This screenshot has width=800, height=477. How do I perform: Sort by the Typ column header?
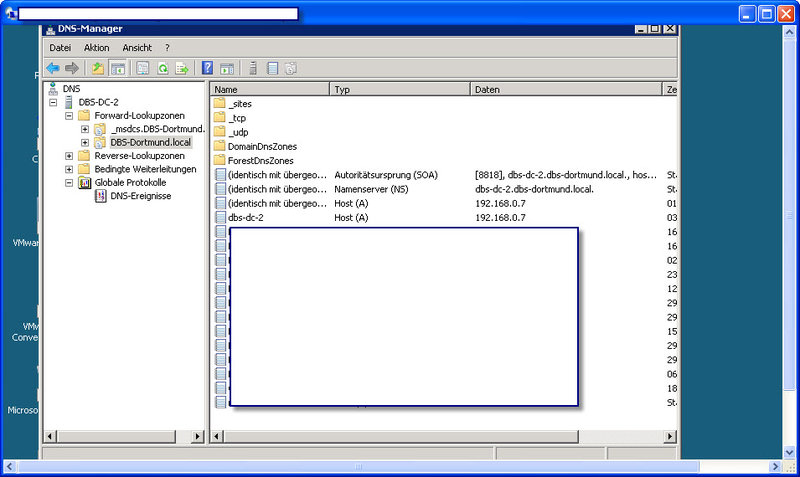[399, 89]
